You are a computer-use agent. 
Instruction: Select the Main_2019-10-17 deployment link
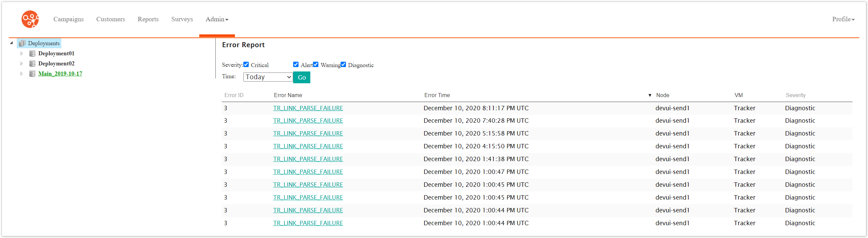pos(60,73)
